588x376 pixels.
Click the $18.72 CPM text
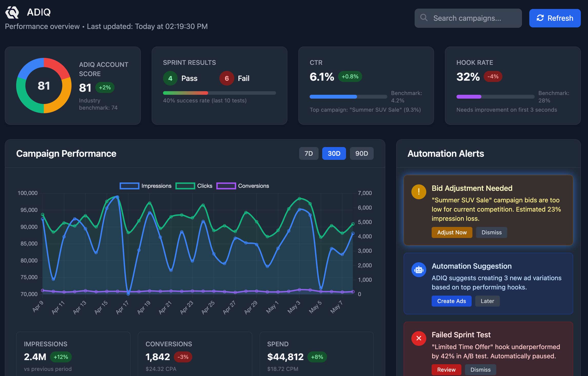[x=282, y=369]
